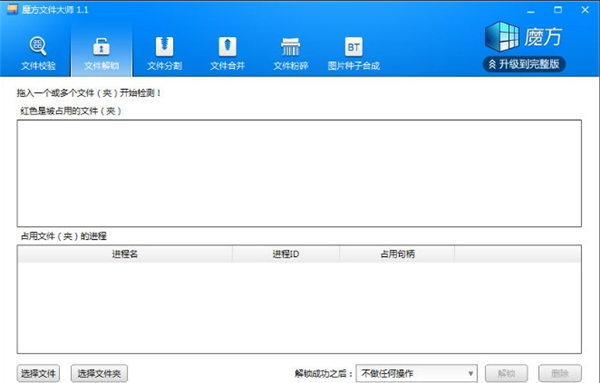Click the 魔方文件大师 title bar app icon
This screenshot has width=600, height=383.
point(13,9)
